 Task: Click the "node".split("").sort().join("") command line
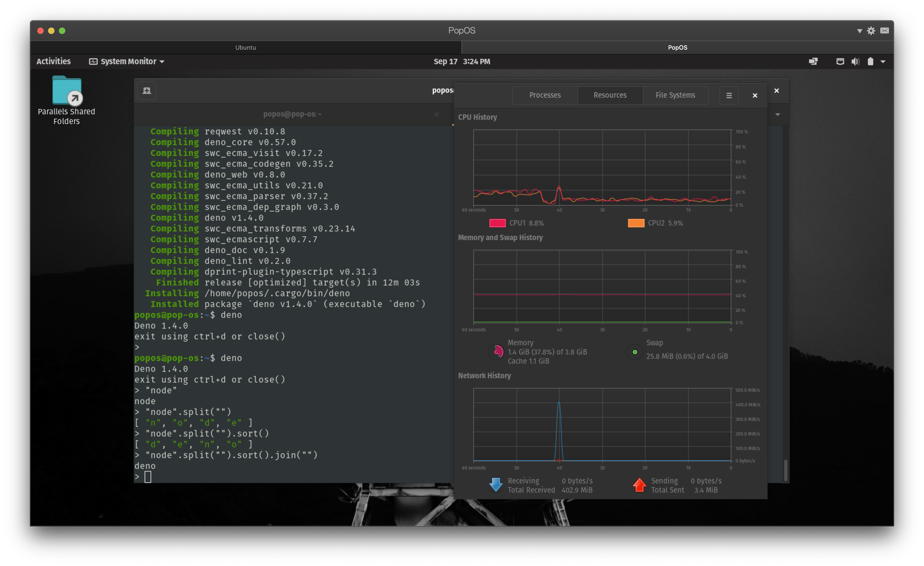pos(226,455)
